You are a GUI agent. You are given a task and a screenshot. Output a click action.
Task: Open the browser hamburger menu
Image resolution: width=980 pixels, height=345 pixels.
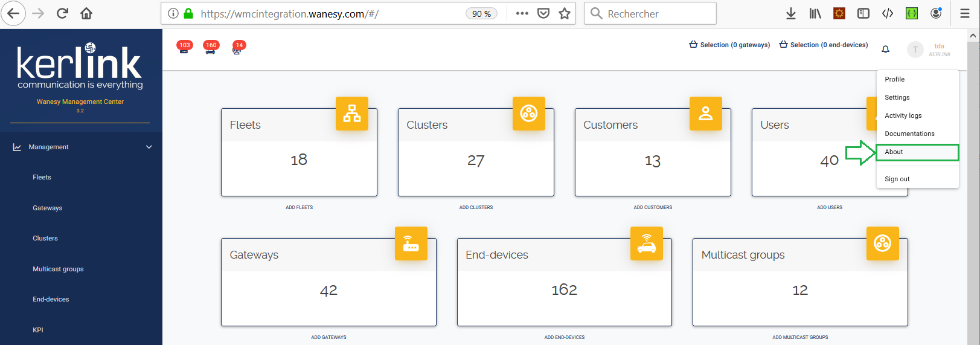964,13
